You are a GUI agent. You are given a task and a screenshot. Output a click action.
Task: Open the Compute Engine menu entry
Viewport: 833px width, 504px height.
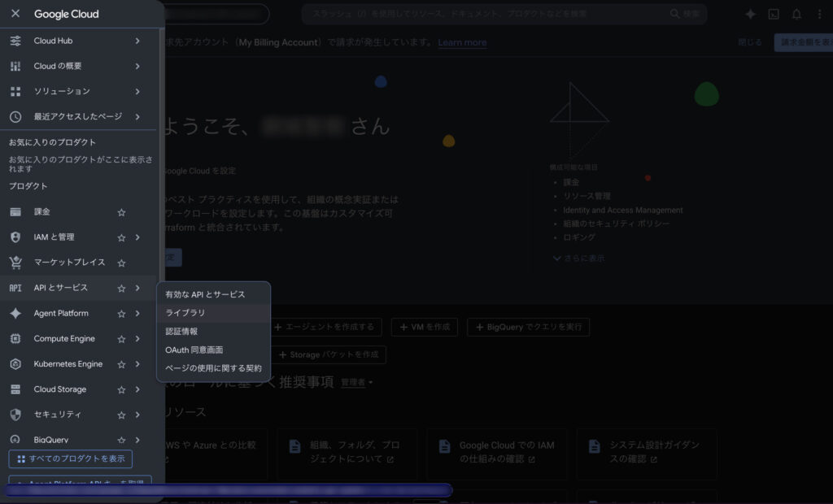tap(64, 338)
